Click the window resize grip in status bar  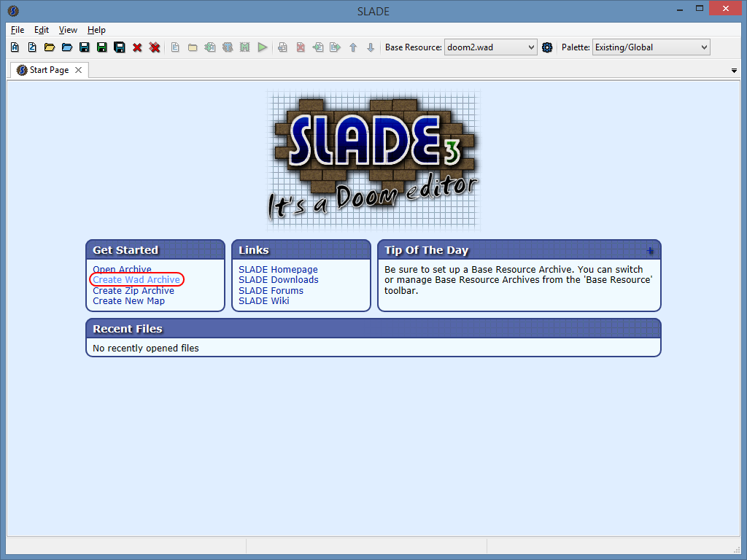(736, 549)
